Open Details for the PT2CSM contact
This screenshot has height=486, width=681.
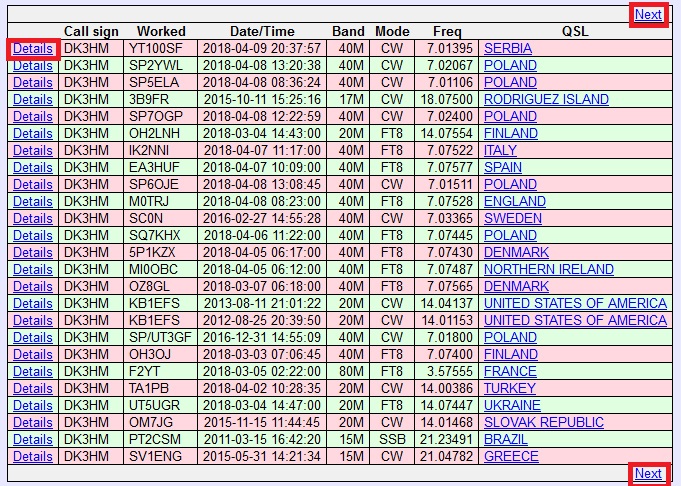tap(33, 439)
